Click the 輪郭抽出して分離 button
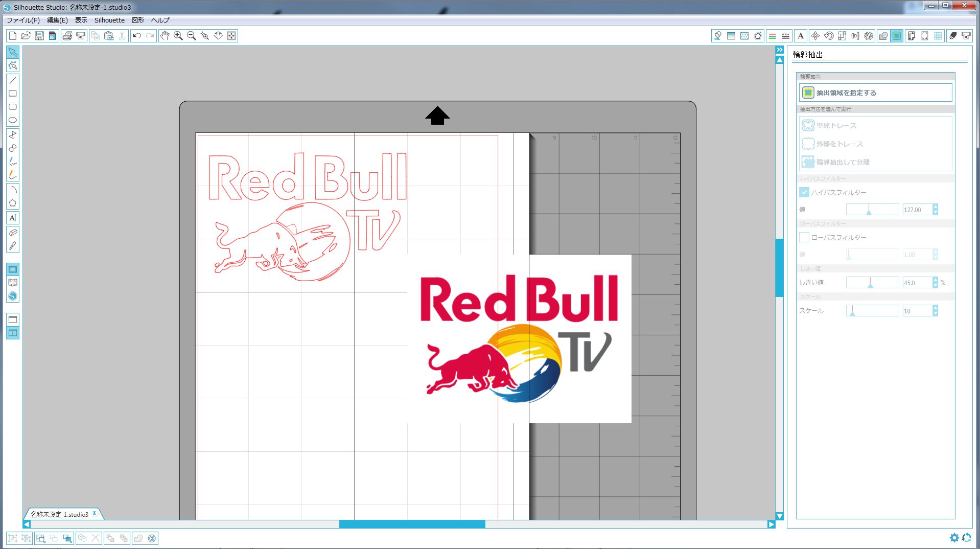Screen dimensions: 980x549 (835, 162)
